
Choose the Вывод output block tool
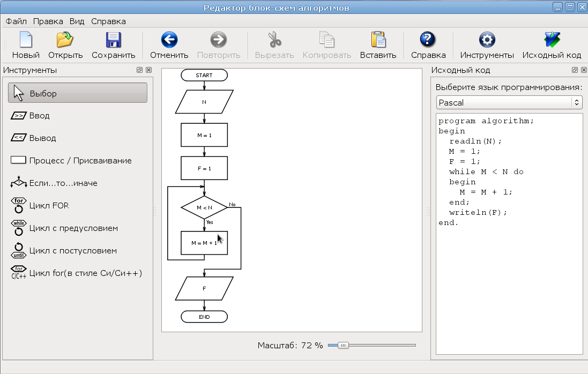click(x=42, y=138)
